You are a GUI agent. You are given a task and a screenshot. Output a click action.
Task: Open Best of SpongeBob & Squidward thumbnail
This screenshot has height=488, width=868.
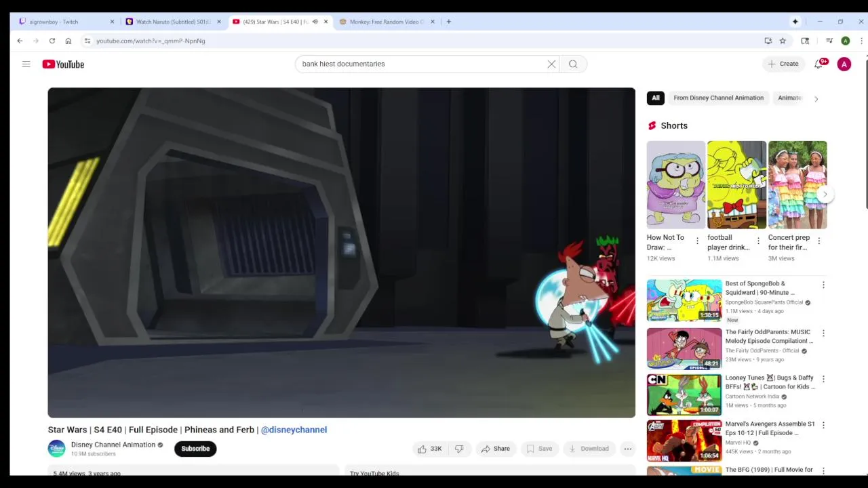pyautogui.click(x=684, y=300)
